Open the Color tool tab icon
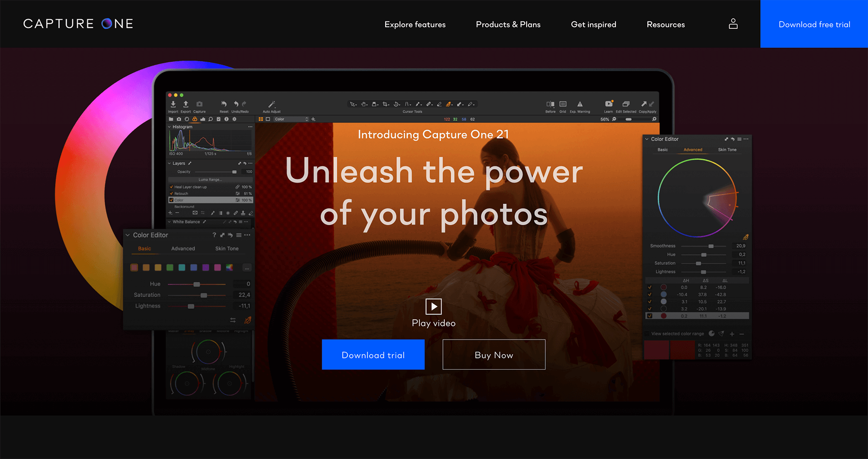 click(x=194, y=119)
